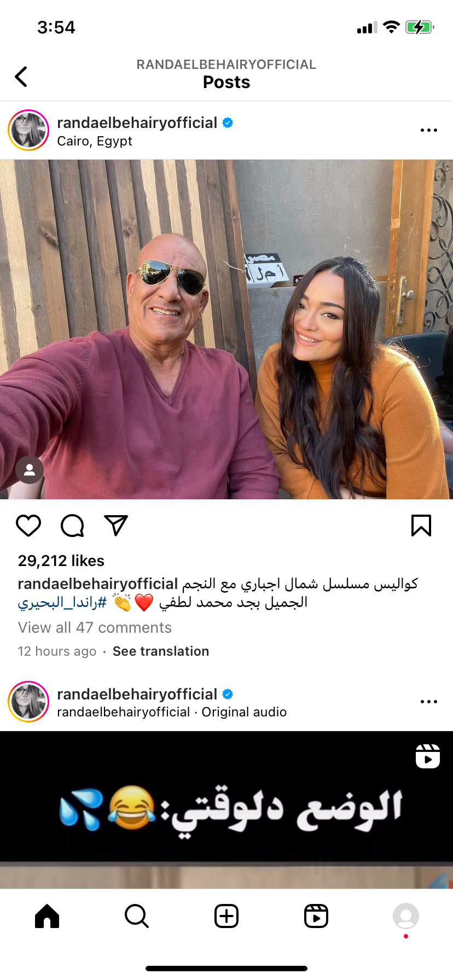Open the Cairo, Egypt location
This screenshot has width=453, height=980.
coord(95,141)
